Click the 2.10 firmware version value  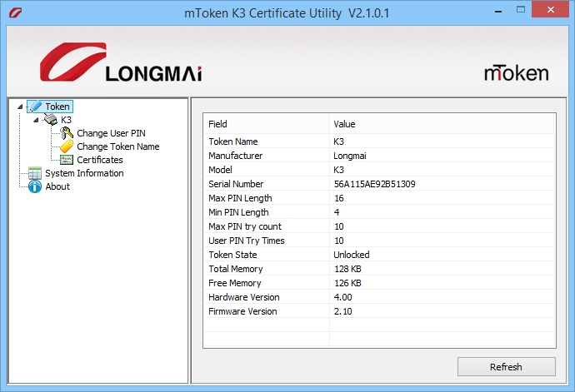(342, 311)
